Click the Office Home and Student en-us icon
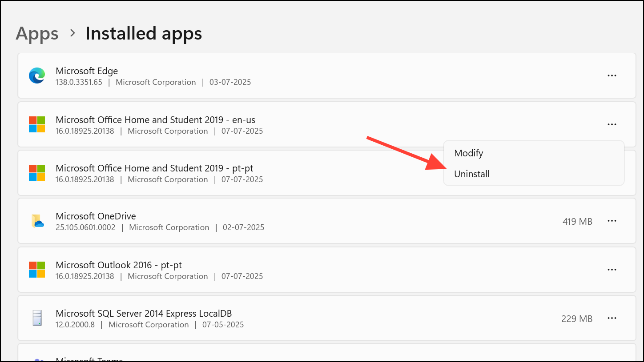The image size is (644, 362). click(x=37, y=124)
